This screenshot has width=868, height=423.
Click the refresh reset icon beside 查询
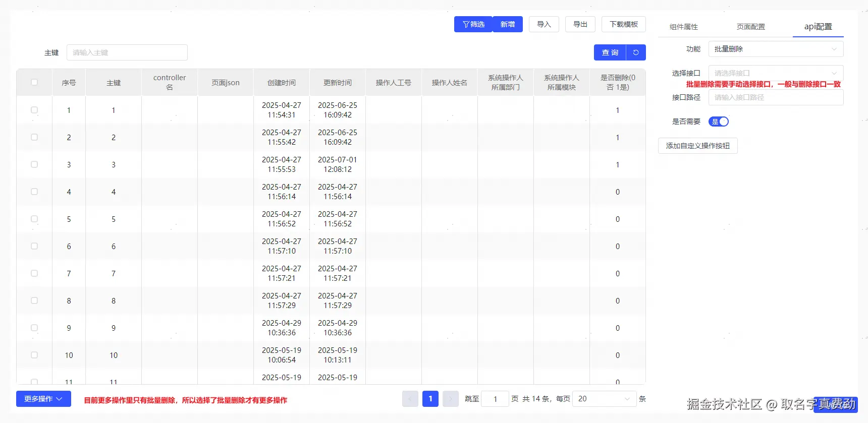pyautogui.click(x=636, y=52)
